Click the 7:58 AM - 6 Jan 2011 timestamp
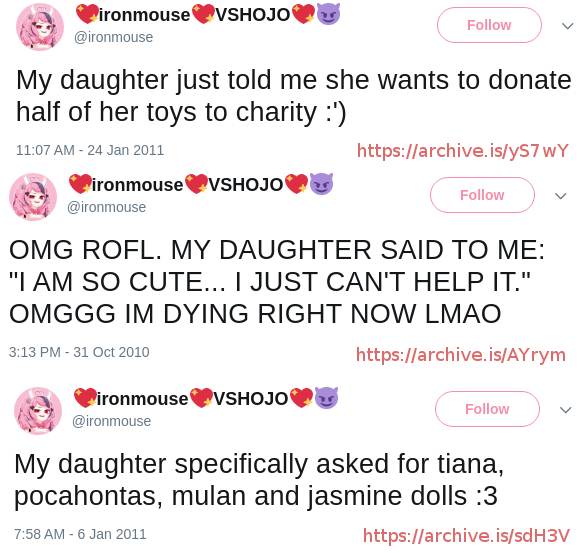 [x=80, y=534]
